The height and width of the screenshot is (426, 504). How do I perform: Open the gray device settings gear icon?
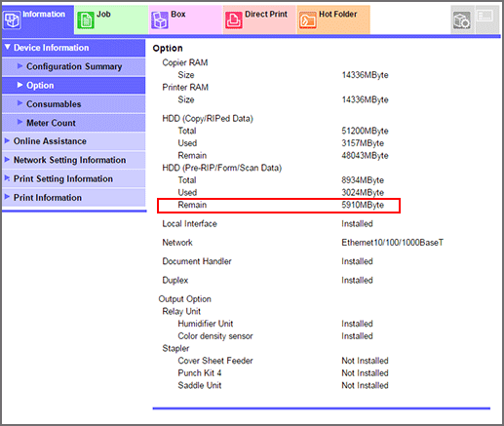tap(462, 20)
